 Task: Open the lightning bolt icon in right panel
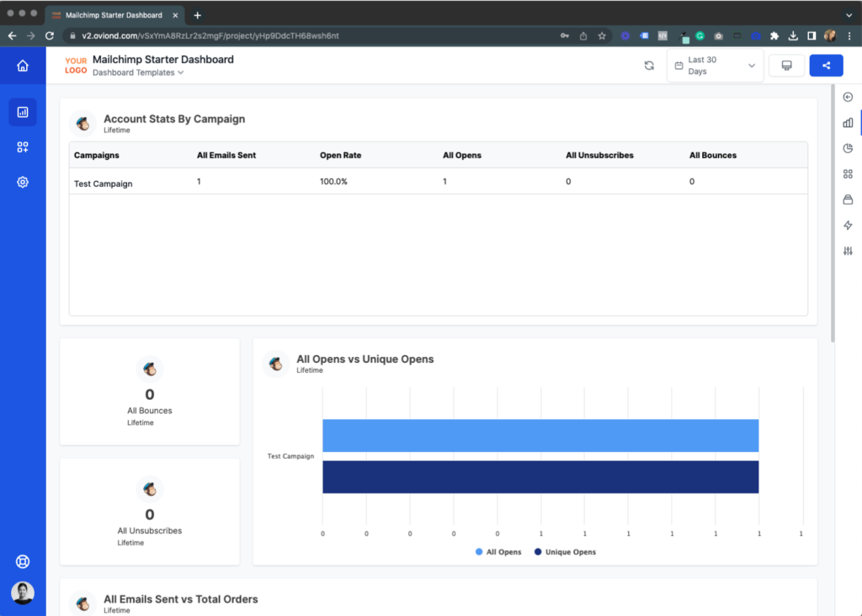click(848, 226)
